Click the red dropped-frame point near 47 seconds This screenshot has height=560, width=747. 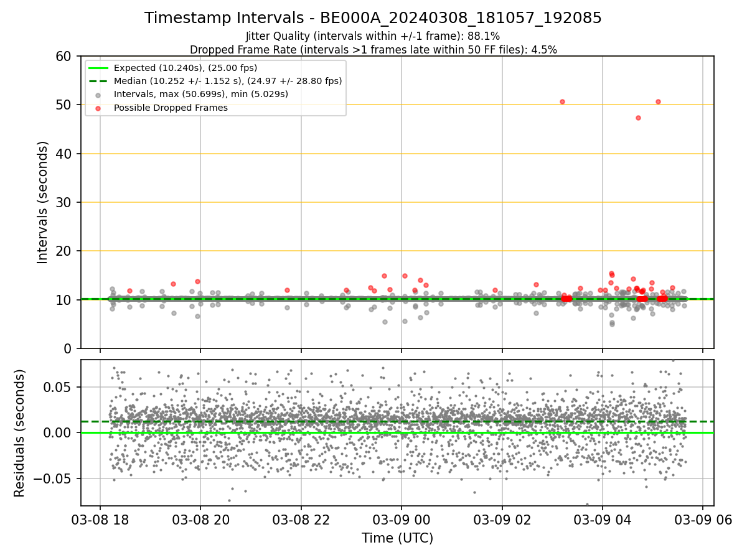point(638,118)
